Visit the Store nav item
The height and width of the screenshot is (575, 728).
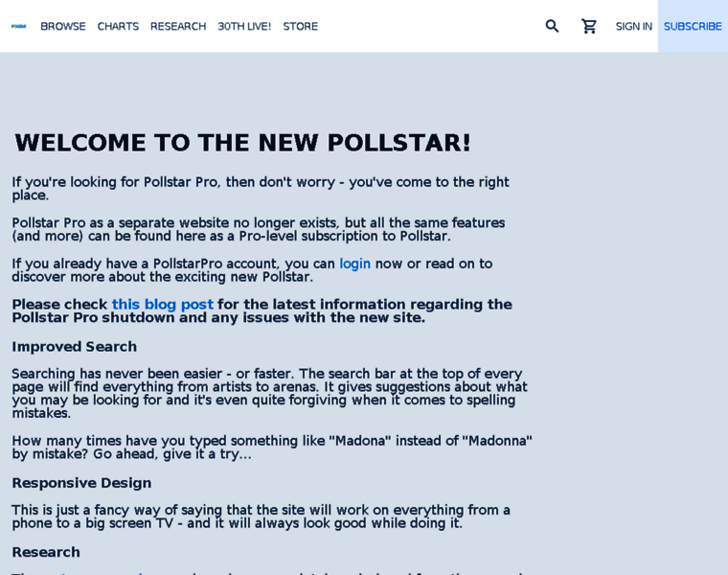point(300,26)
